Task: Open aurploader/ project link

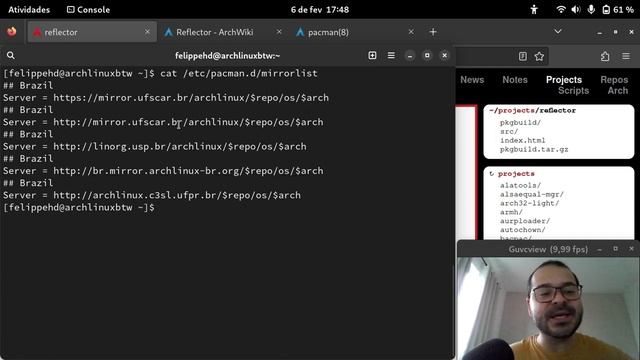Action: coord(525,221)
